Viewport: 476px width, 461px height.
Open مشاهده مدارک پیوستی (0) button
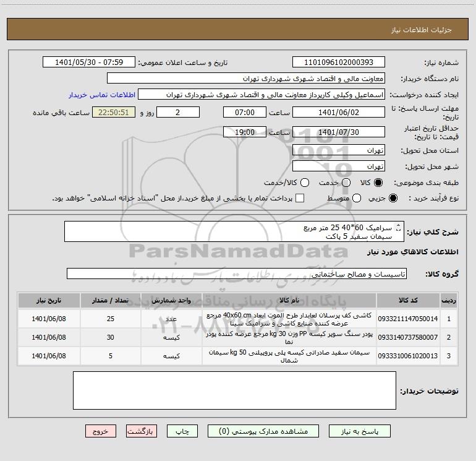pyautogui.click(x=263, y=431)
